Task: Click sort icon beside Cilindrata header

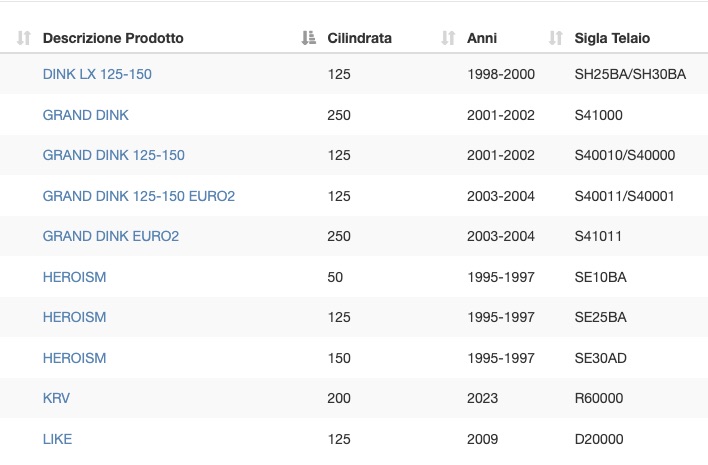Action: pyautogui.click(x=309, y=38)
